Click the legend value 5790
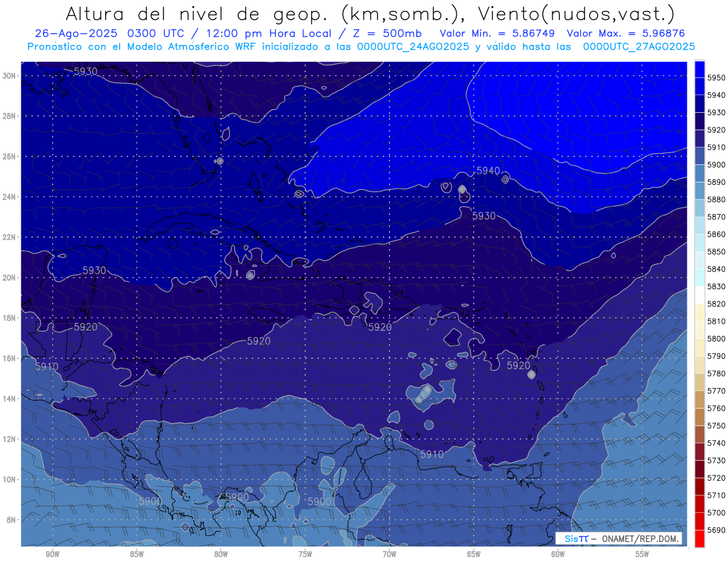 tap(716, 356)
